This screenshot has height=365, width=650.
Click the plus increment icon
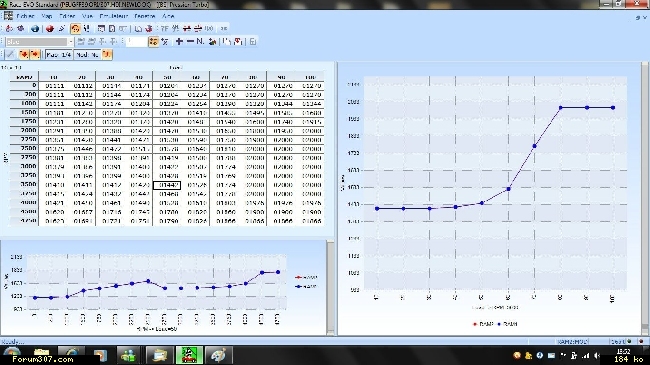pyautogui.click(x=179, y=41)
